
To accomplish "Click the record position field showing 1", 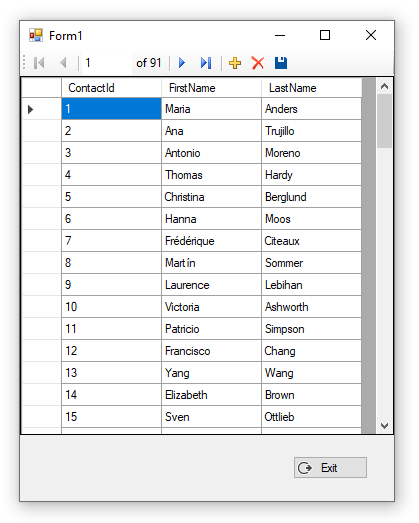I will point(107,63).
